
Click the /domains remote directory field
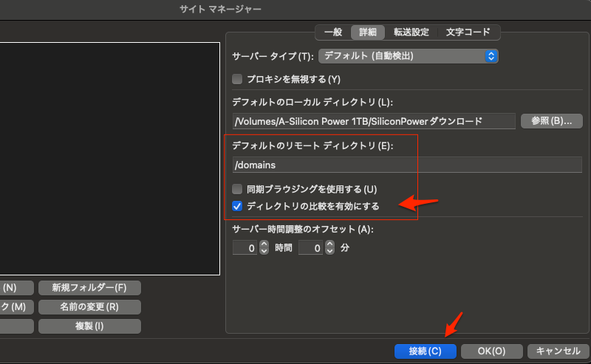(407, 165)
